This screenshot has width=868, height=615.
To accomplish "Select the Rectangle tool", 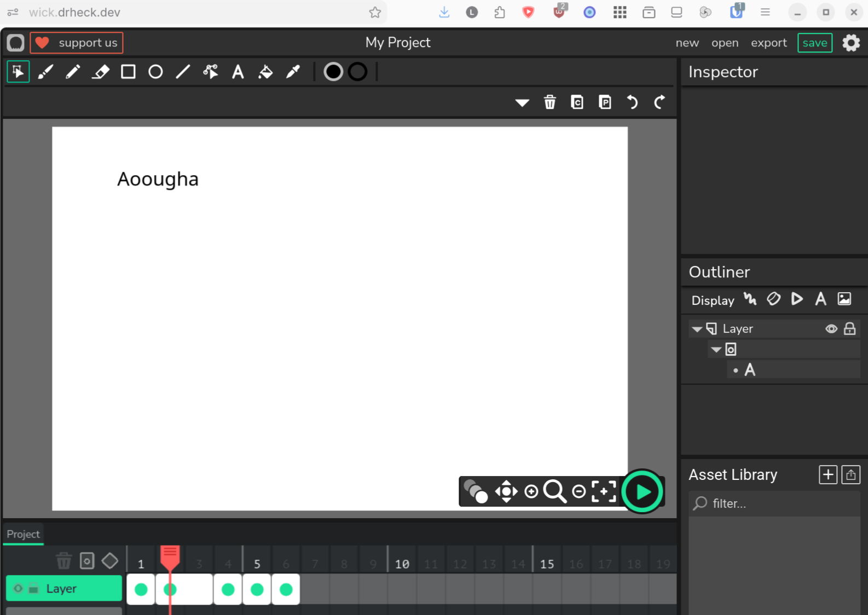I will point(128,72).
